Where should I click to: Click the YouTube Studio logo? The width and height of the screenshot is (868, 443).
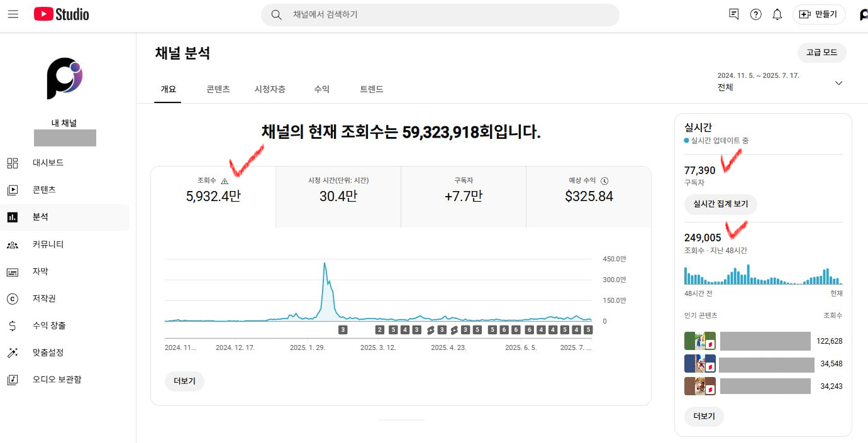[x=62, y=14]
